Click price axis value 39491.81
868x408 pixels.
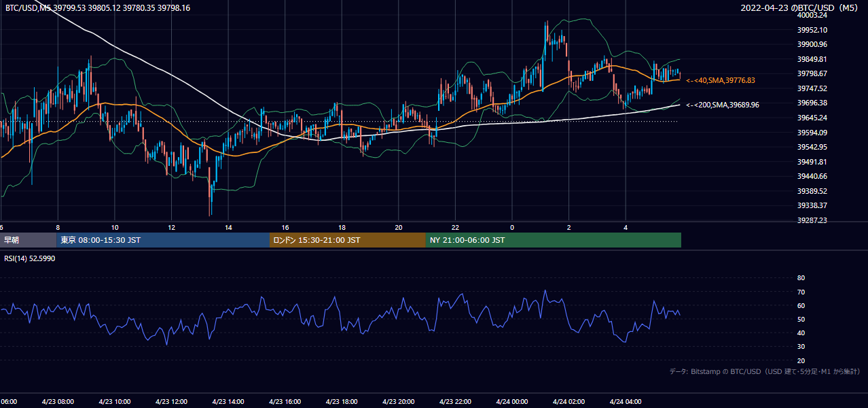click(x=812, y=162)
